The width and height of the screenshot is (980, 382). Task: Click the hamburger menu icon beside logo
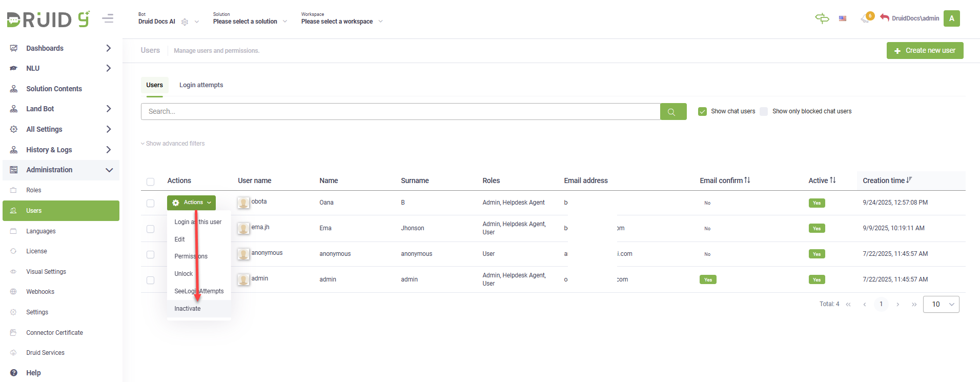108,19
